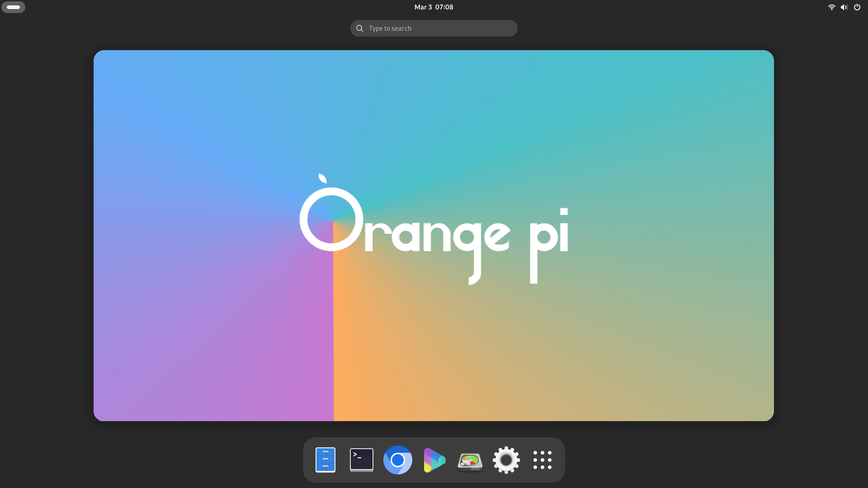
Task: Show all applications with the grid icon
Action: coord(542,460)
